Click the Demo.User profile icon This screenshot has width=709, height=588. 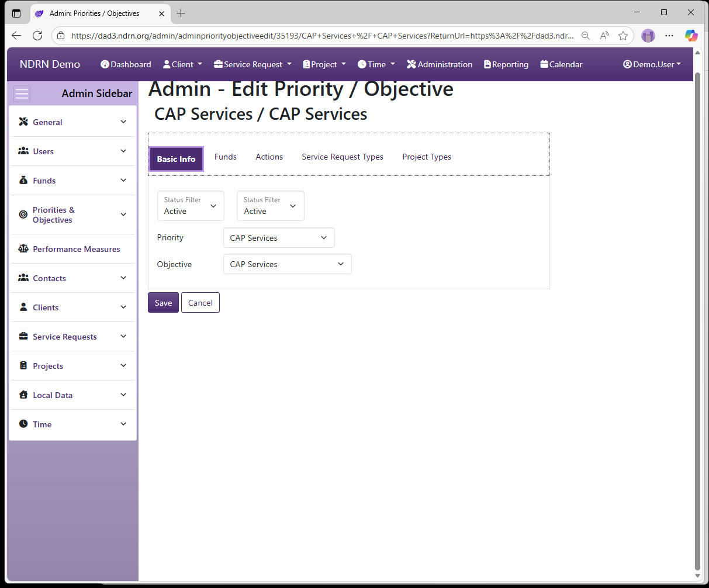[x=628, y=64]
